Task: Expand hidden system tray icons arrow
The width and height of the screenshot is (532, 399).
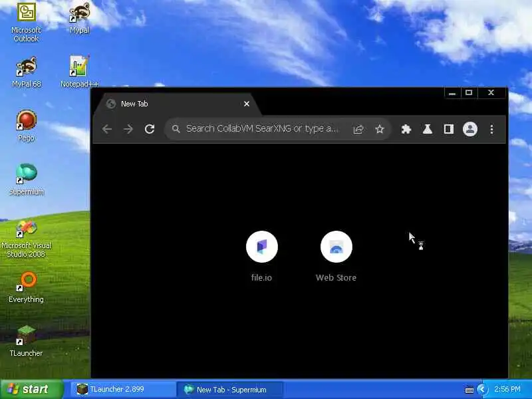Action: (x=481, y=389)
